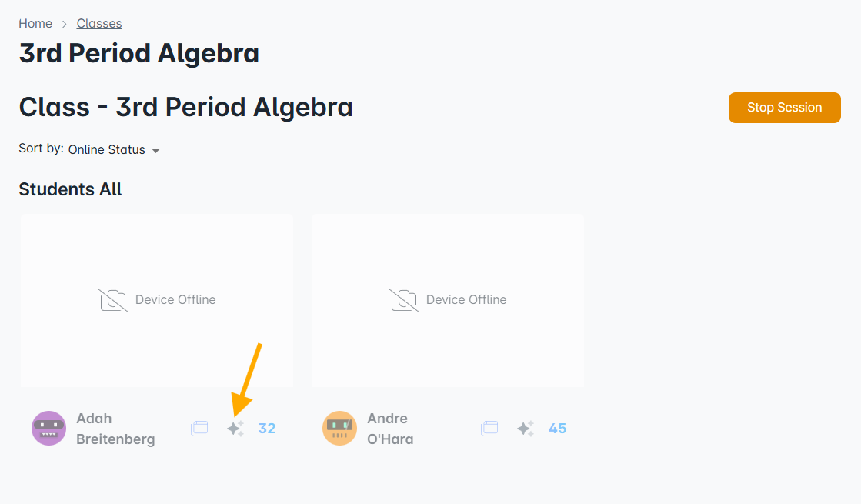Go to Home in the breadcrumb
This screenshot has width=861, height=504.
pos(35,24)
